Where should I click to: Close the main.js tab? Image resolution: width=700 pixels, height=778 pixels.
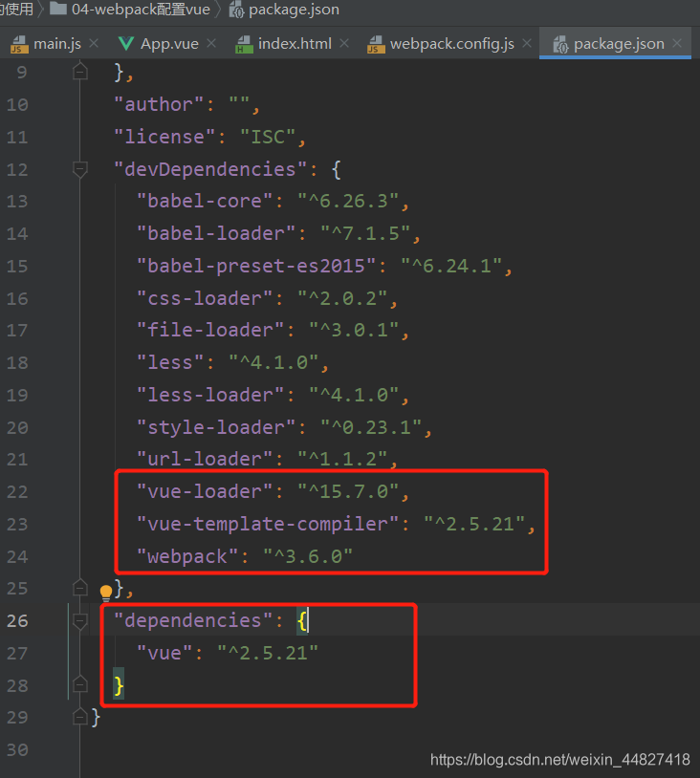click(94, 44)
